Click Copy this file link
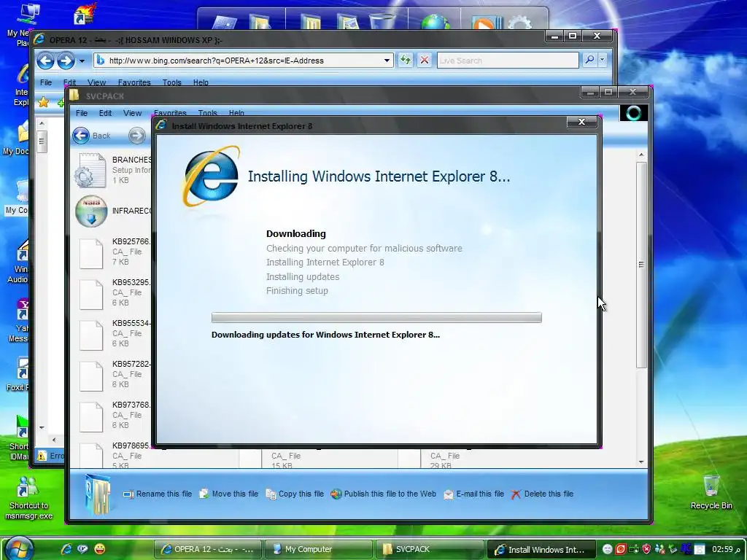The height and width of the screenshot is (560, 747). [x=295, y=494]
